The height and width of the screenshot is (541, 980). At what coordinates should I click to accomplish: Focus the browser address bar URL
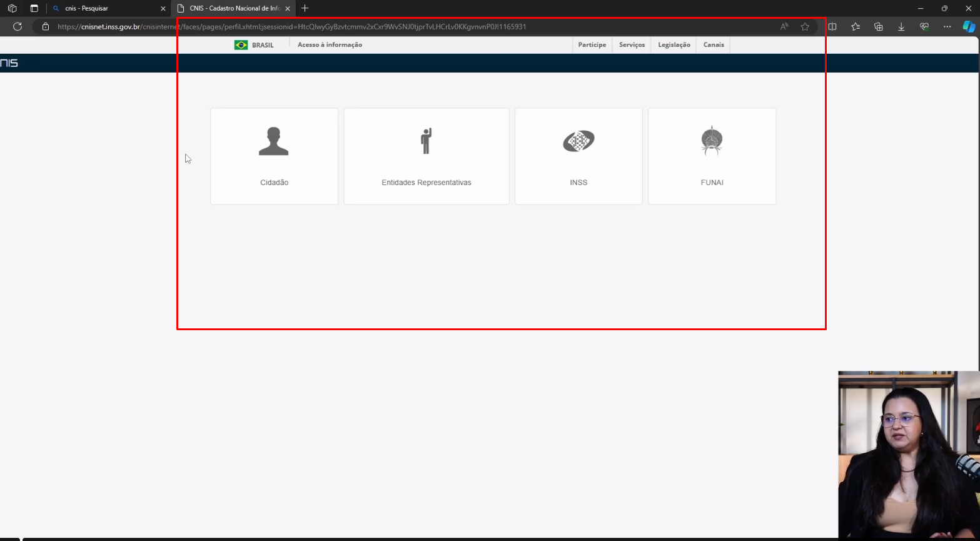click(291, 27)
